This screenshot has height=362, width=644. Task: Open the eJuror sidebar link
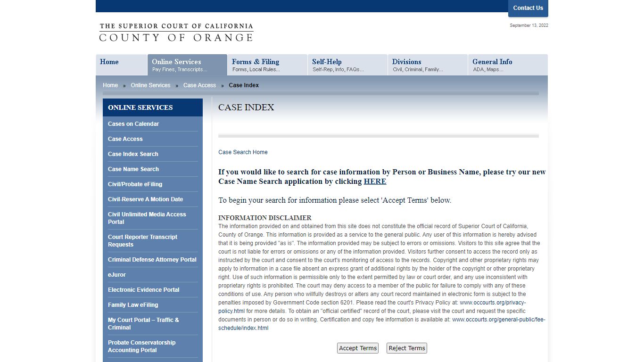click(117, 275)
